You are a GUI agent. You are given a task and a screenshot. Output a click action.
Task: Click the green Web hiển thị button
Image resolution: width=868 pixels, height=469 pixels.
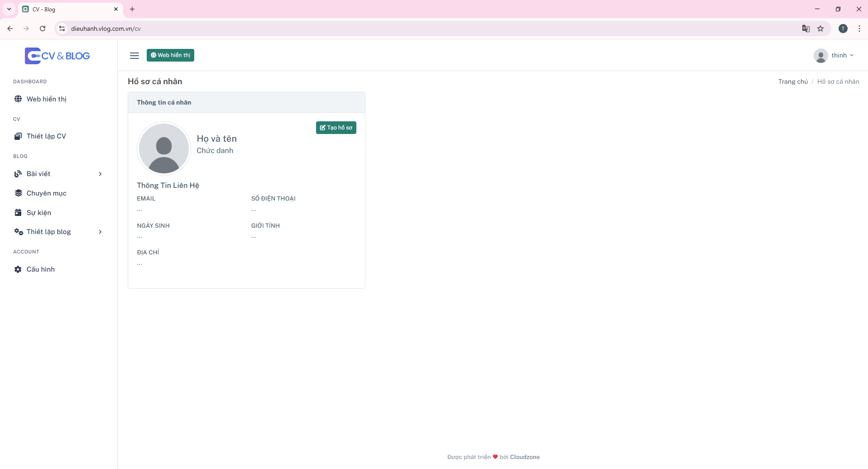tap(170, 55)
